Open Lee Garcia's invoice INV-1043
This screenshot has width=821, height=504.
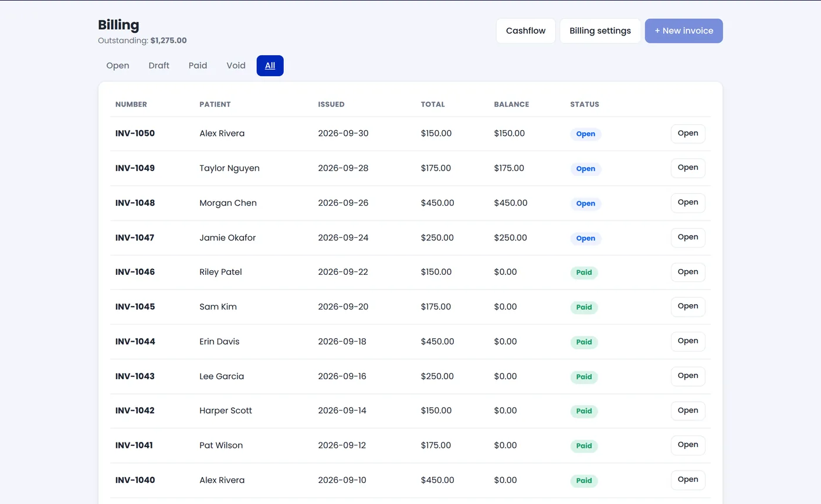pos(688,376)
